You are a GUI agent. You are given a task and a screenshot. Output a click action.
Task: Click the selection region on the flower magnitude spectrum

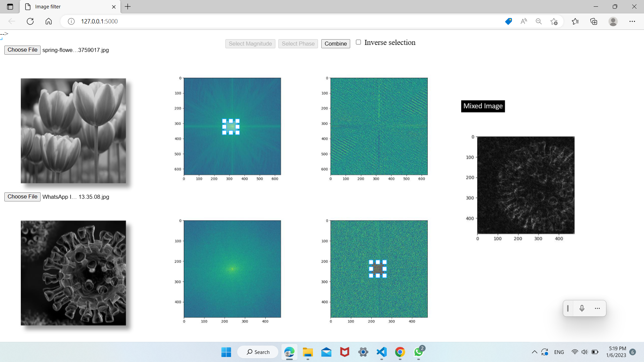pos(230,126)
